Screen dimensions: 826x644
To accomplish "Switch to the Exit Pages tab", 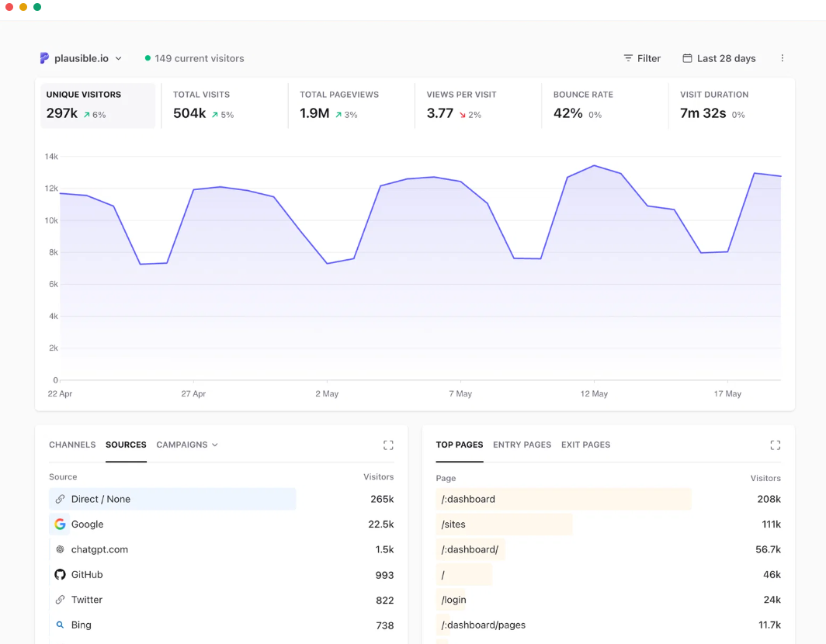I will point(586,445).
